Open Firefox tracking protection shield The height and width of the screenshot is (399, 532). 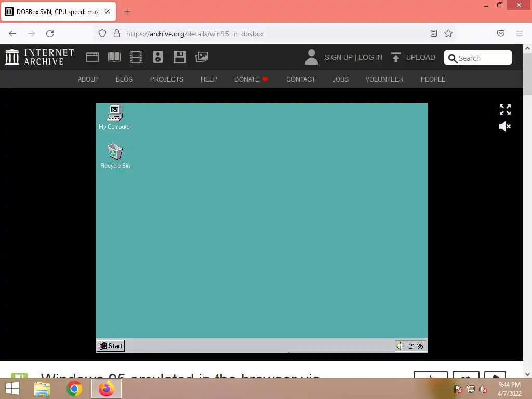(x=102, y=33)
